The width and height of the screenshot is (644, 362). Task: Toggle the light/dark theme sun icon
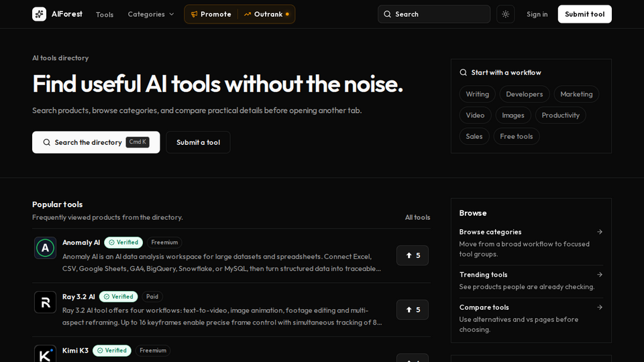(505, 14)
